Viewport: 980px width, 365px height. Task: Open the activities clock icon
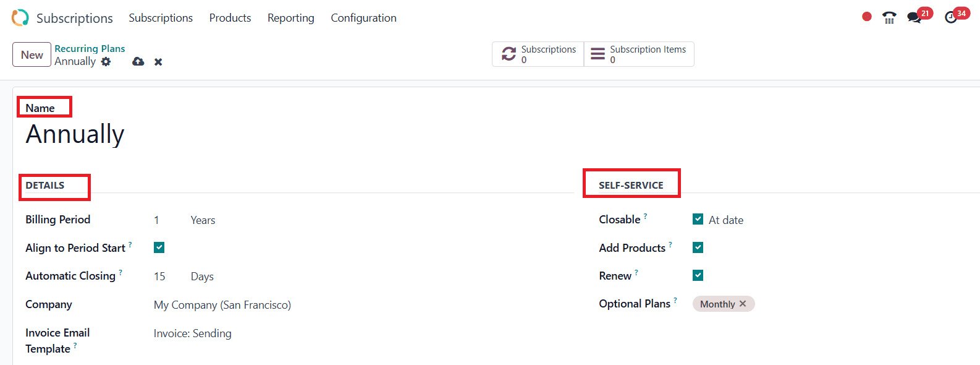pos(951,17)
